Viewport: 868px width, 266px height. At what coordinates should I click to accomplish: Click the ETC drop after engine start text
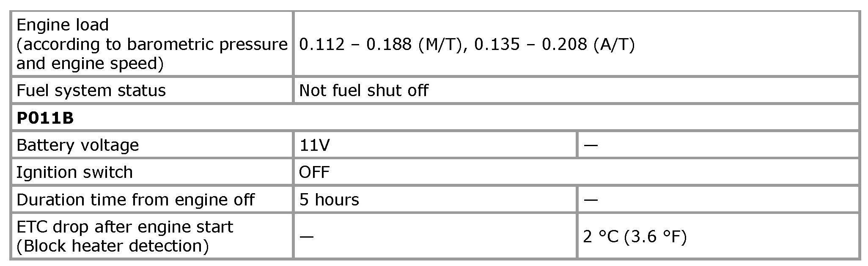click(x=124, y=227)
